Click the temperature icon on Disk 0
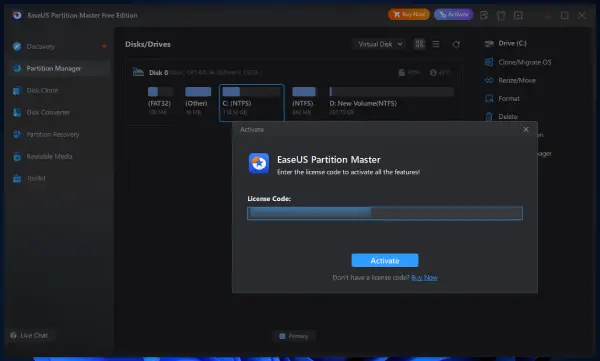Screen dimensions: 600x361 pyautogui.click(x=433, y=72)
